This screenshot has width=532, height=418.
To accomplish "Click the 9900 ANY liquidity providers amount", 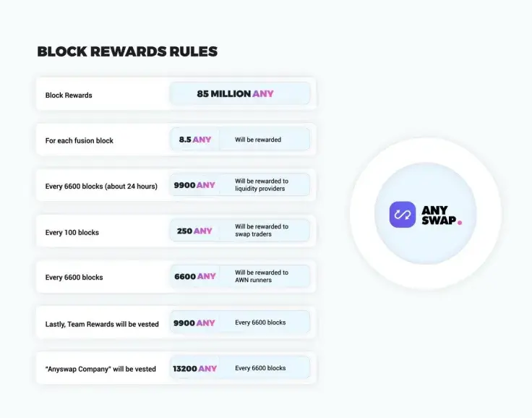I will click(x=194, y=185).
